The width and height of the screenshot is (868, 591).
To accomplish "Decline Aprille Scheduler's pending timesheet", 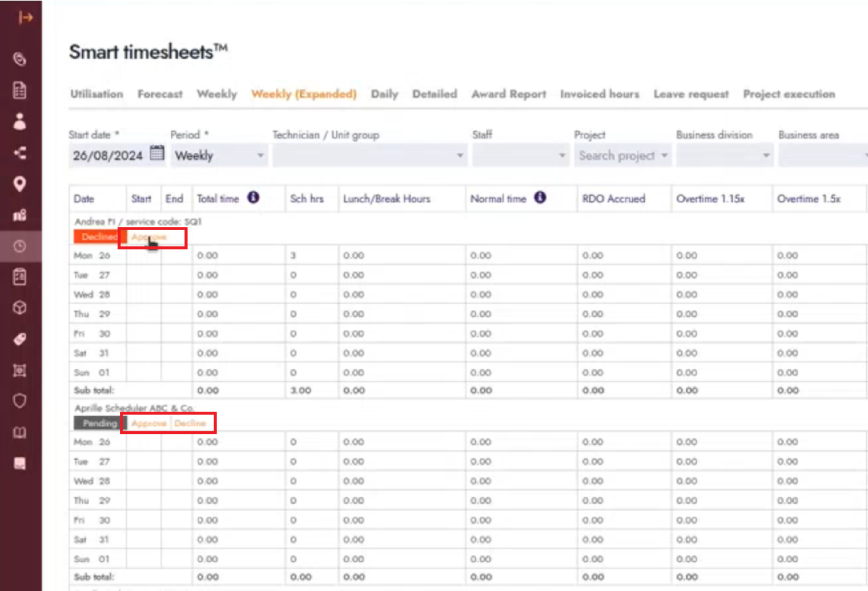I will tap(190, 423).
